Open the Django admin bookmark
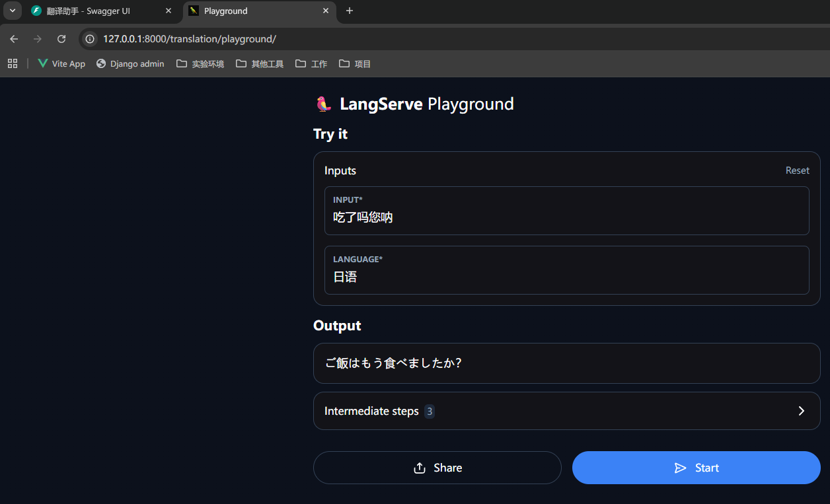This screenshot has height=504, width=830. 130,63
